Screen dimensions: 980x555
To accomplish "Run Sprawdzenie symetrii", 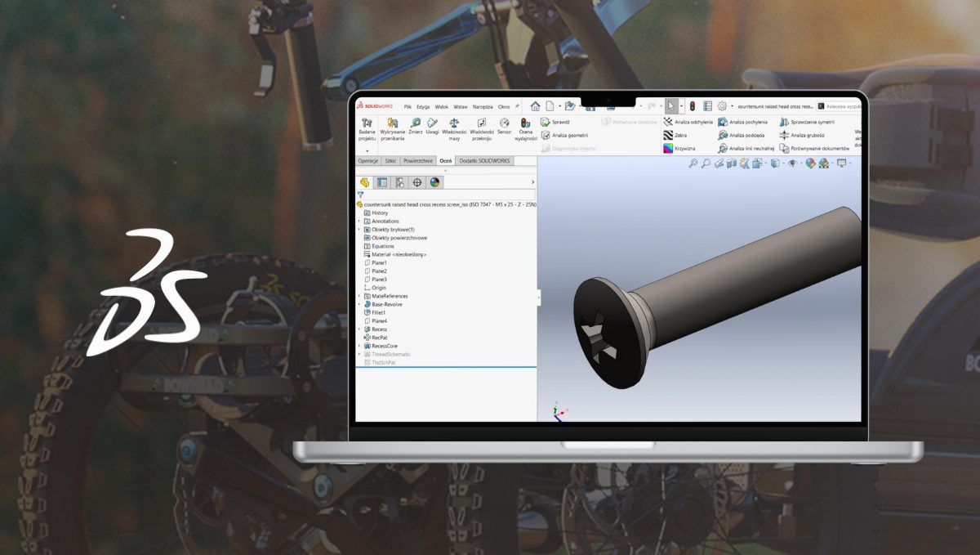I will (x=807, y=122).
